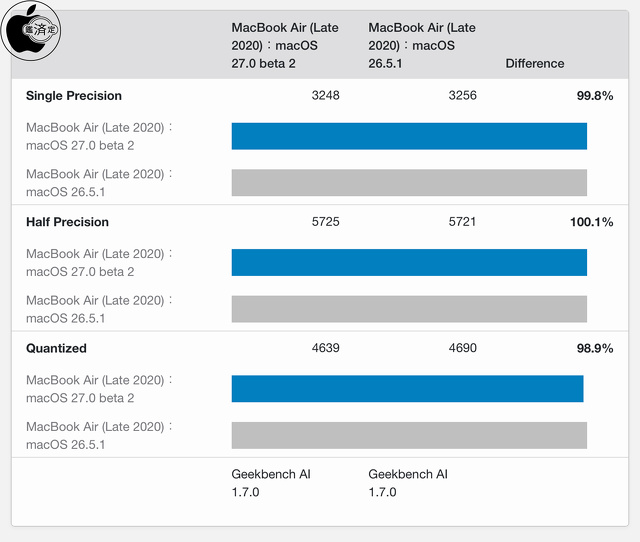The height and width of the screenshot is (542, 640).
Task: Click the blue Half Precision bar
Action: click(409, 262)
